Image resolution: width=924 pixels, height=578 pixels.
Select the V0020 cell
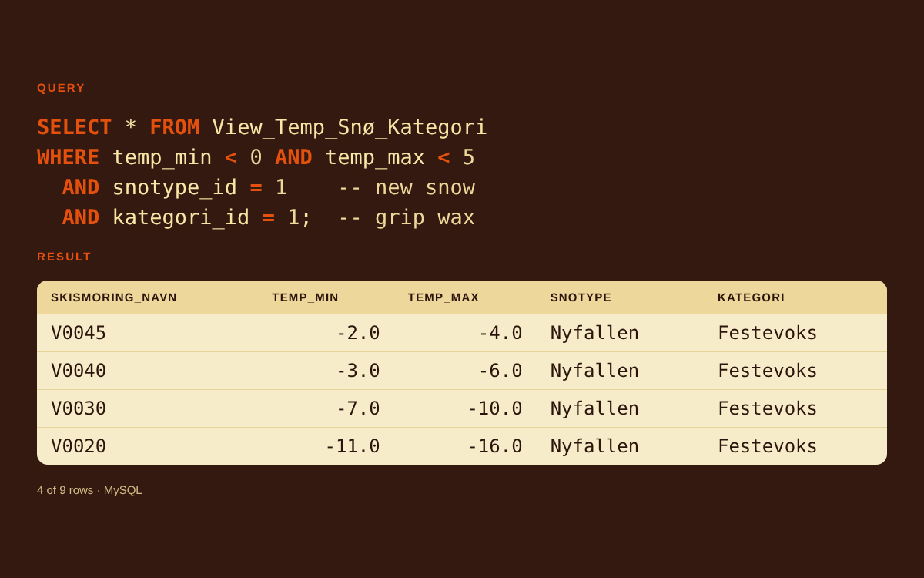tap(79, 446)
